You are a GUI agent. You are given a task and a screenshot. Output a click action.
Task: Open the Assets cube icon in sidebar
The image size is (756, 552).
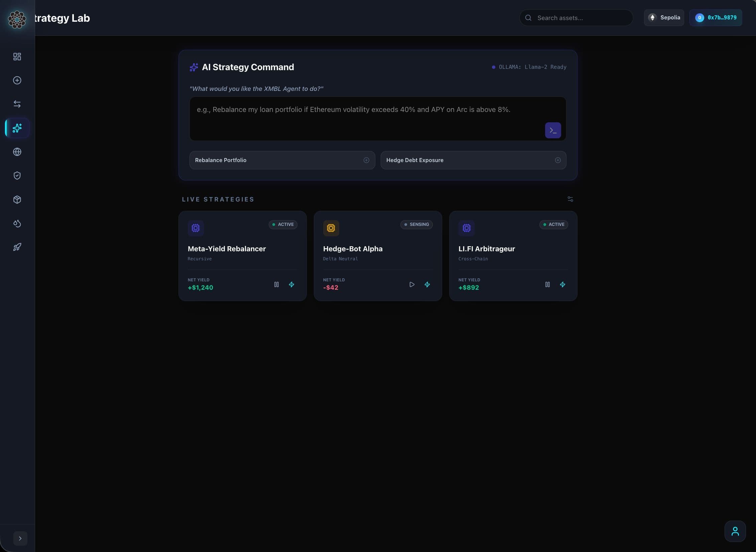click(x=17, y=199)
